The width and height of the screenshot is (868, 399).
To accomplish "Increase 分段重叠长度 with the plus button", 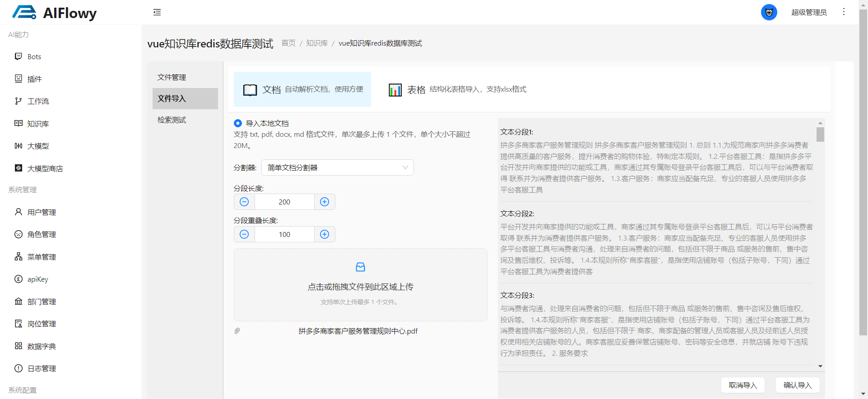I will (x=325, y=234).
